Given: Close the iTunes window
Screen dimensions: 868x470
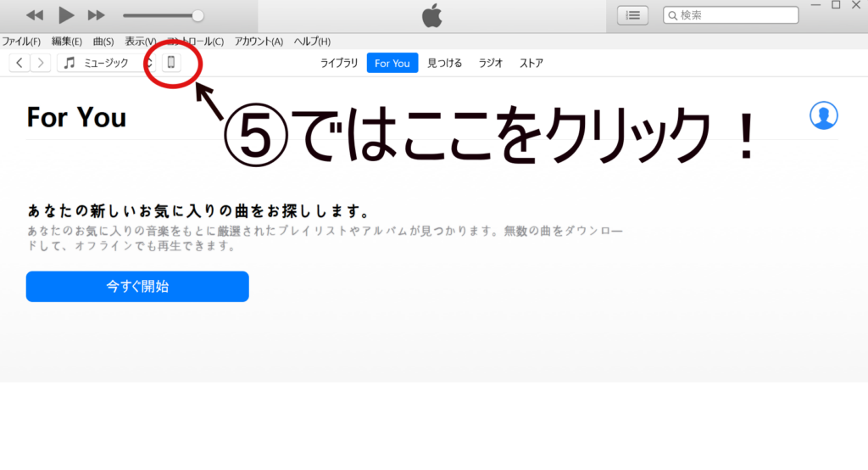Looking at the screenshot, I should point(856,5).
